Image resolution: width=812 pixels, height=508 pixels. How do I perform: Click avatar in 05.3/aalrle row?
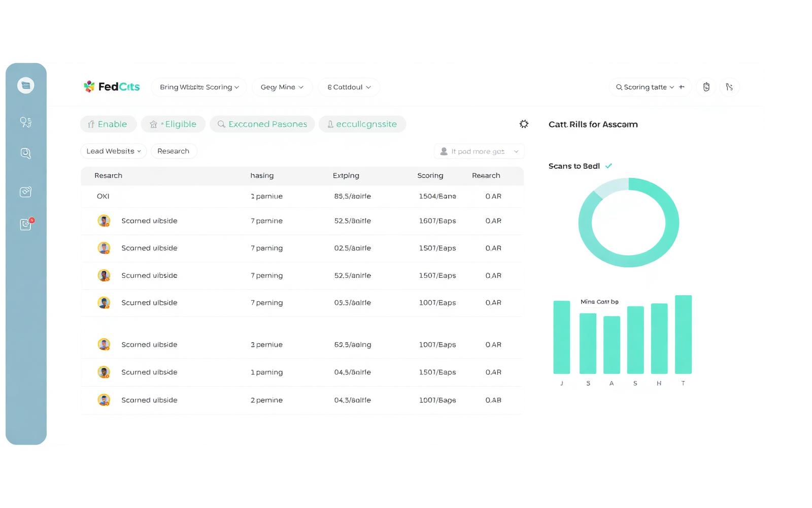pos(104,303)
